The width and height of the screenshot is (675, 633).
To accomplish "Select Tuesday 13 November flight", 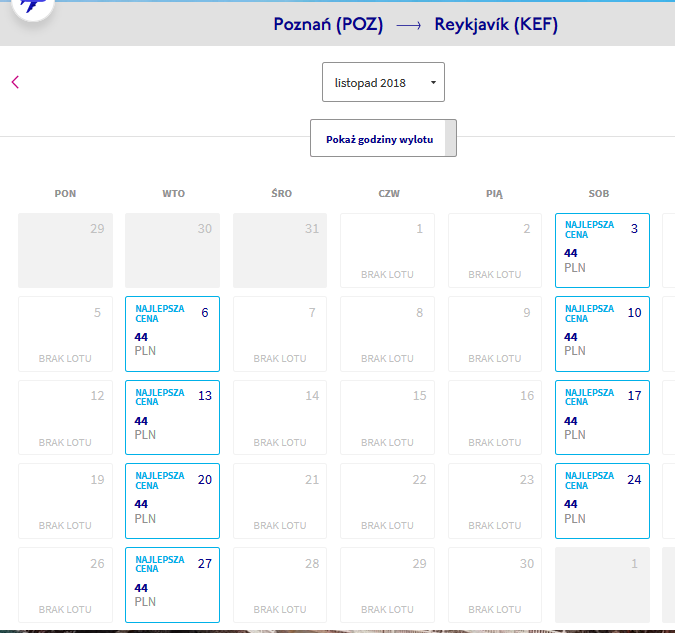I will point(172,417).
